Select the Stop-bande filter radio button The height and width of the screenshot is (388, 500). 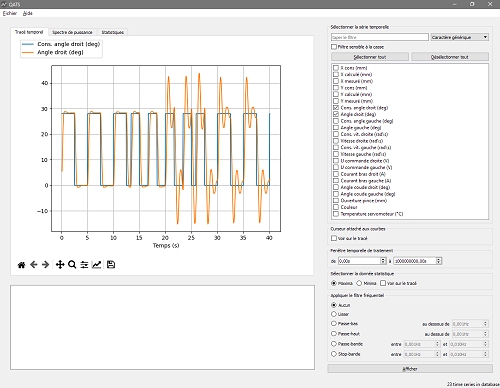(x=334, y=354)
